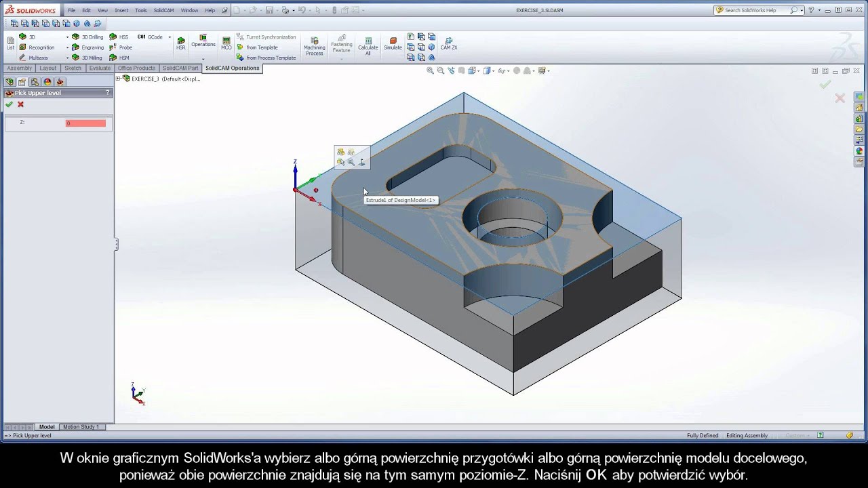Viewport: 868px width, 488px height.
Task: Select the CAM ZX view
Action: 449,43
